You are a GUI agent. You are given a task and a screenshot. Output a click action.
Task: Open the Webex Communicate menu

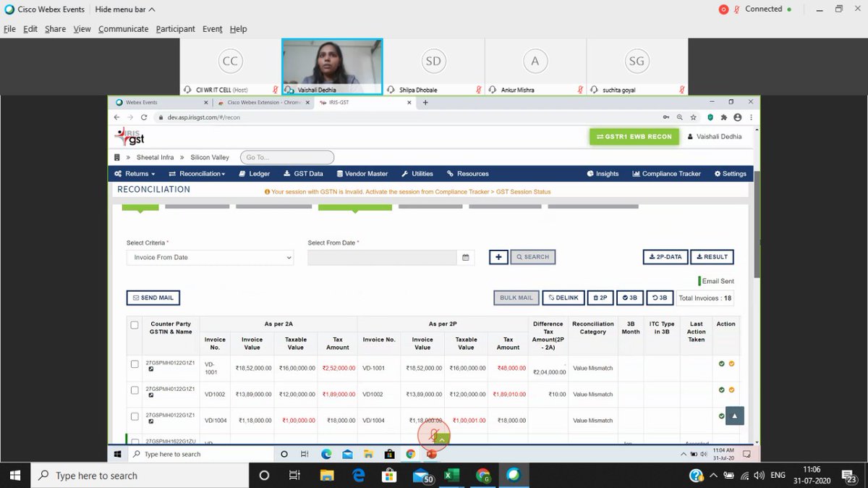(x=124, y=29)
